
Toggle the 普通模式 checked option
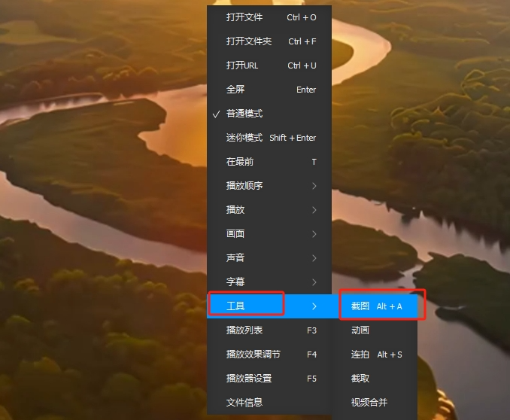click(269, 114)
